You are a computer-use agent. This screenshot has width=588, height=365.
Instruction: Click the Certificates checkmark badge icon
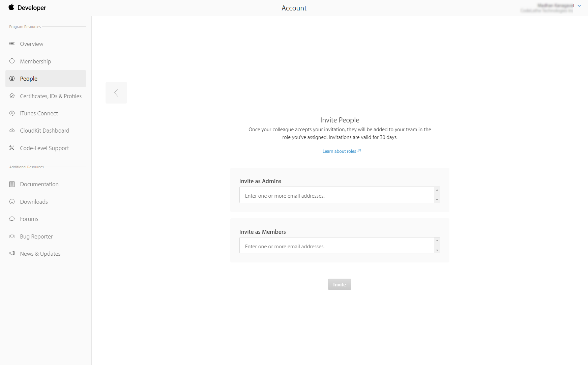12,96
